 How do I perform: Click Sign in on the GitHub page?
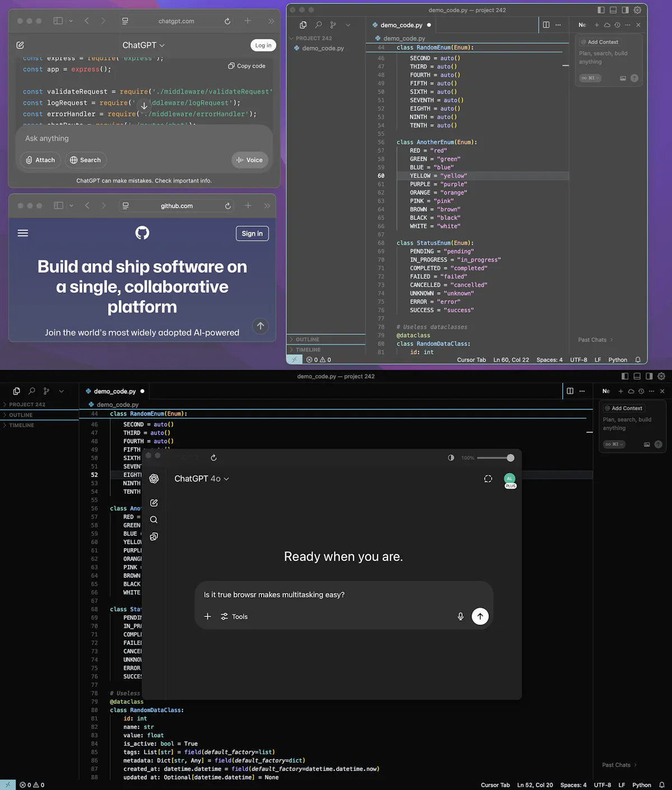click(252, 233)
